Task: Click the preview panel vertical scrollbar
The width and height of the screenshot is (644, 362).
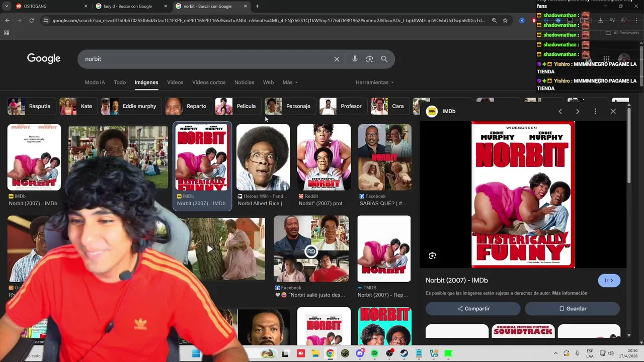Action: [x=629, y=146]
